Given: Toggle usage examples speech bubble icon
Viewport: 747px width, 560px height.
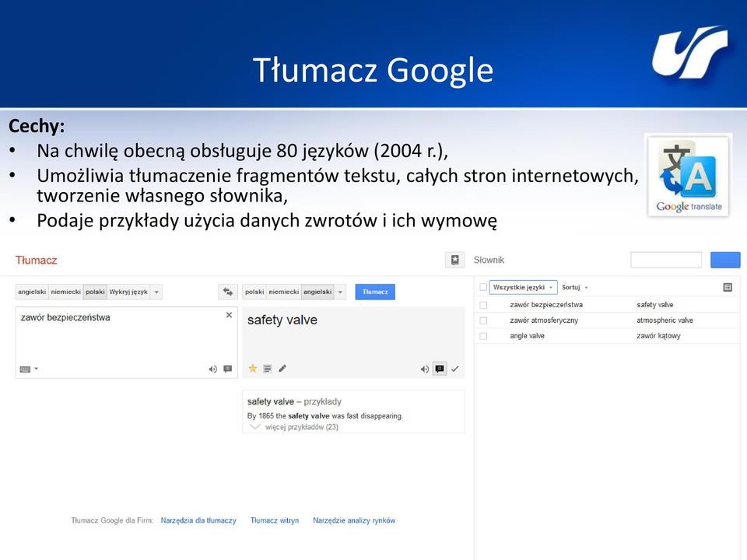Looking at the screenshot, I should pos(439,369).
